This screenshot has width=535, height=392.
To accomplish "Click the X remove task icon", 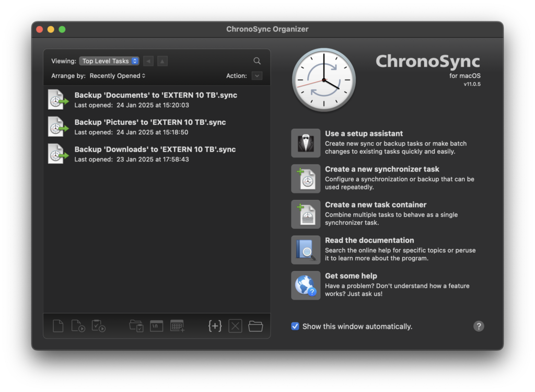I will 236,326.
